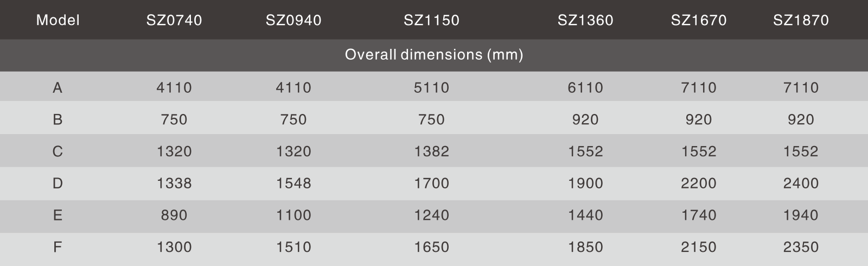Image resolution: width=868 pixels, height=266 pixels.
Task: Select row label A
Action: (58, 87)
